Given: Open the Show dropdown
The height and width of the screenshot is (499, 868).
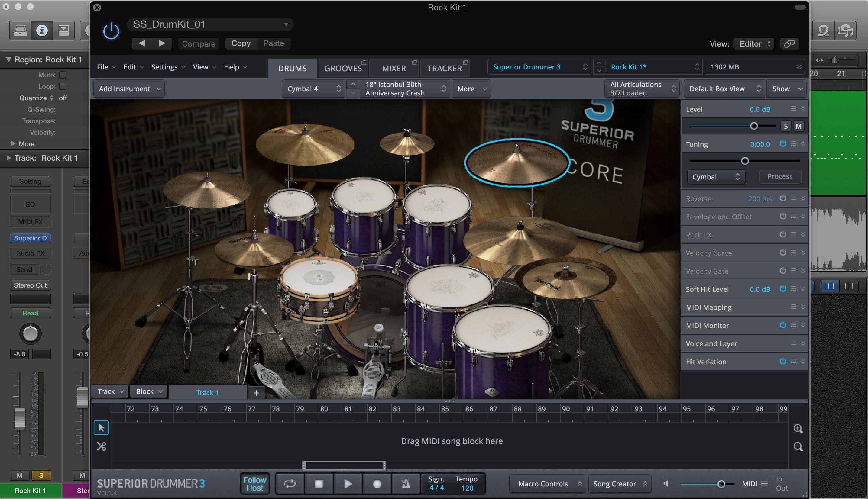Looking at the screenshot, I should (786, 89).
